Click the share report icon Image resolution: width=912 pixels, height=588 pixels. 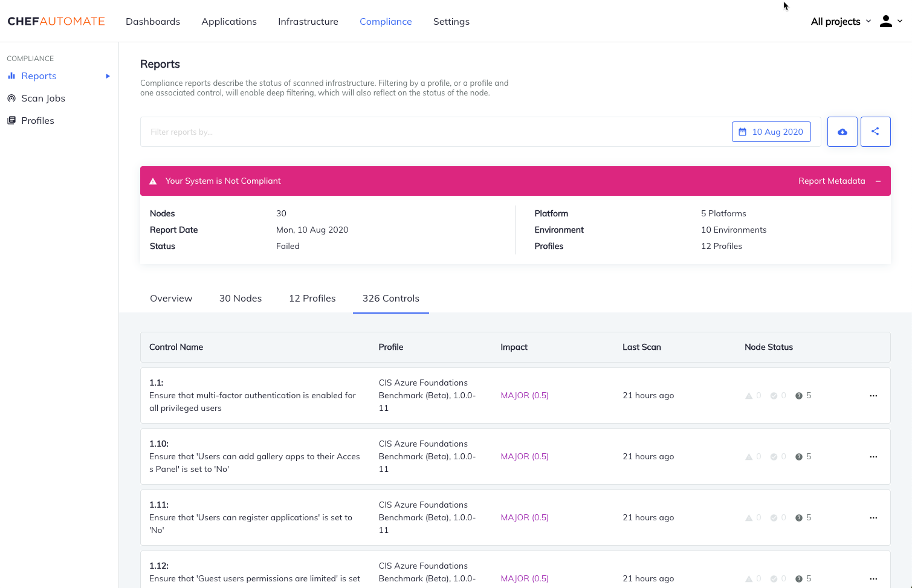pyautogui.click(x=875, y=132)
